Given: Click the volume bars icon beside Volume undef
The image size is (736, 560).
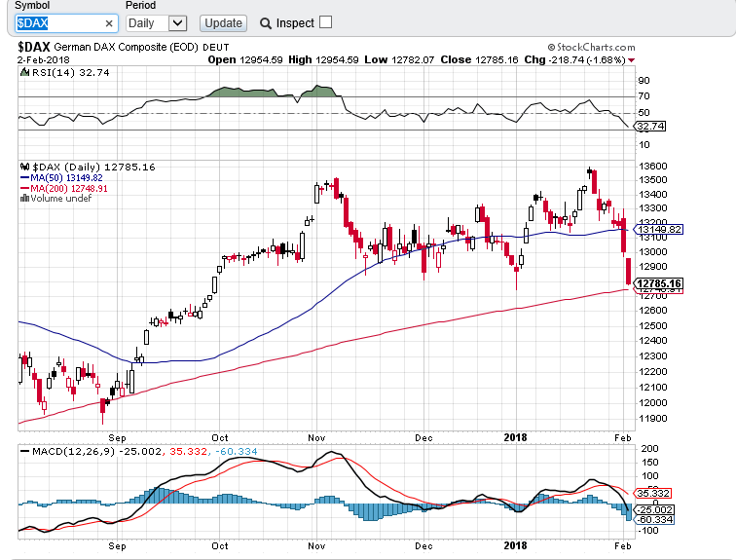Looking at the screenshot, I should [24, 199].
